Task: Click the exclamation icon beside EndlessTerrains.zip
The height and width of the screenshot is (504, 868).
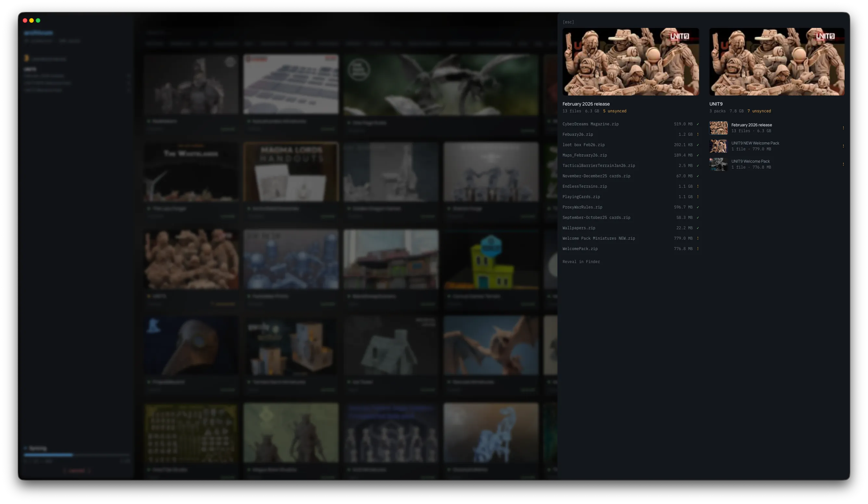Action: (698, 186)
